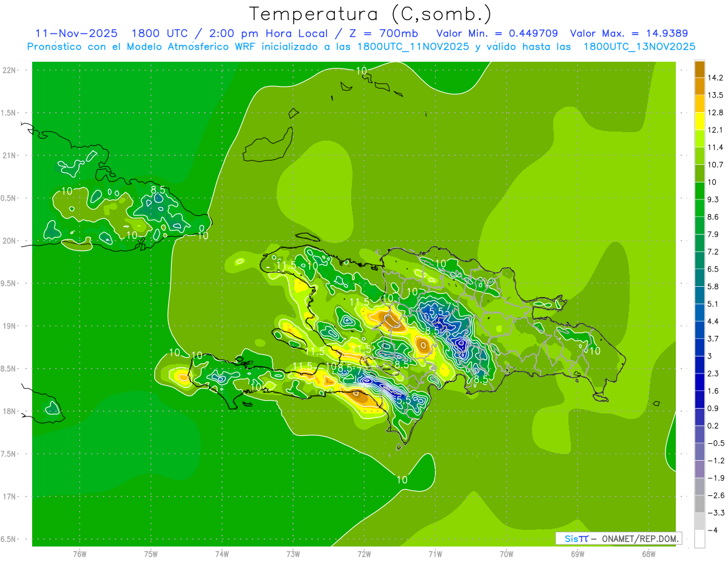Viewport: 728px width, 562px height.
Task: Click the 68W longitude axis label
Action: [649, 554]
